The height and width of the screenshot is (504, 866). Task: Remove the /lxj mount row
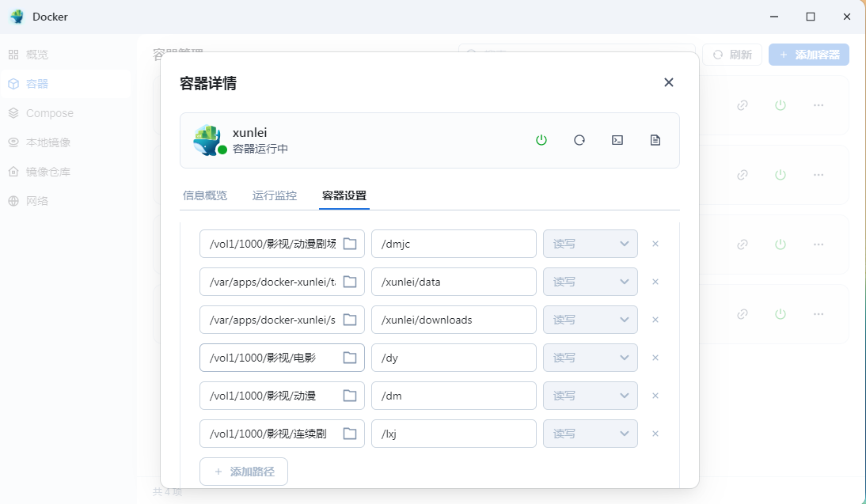pyautogui.click(x=655, y=434)
